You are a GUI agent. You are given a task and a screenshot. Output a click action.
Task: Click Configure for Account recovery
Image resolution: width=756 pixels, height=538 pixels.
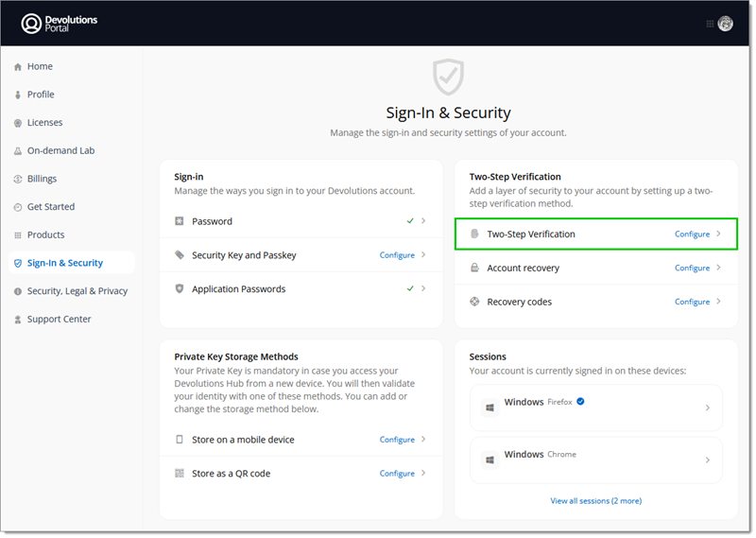[x=692, y=268]
